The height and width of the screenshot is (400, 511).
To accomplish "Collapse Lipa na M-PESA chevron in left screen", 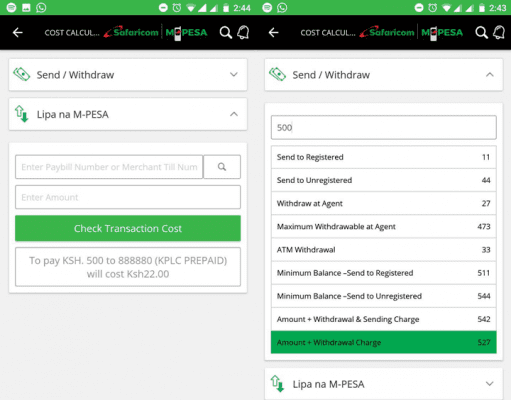I will tap(234, 114).
